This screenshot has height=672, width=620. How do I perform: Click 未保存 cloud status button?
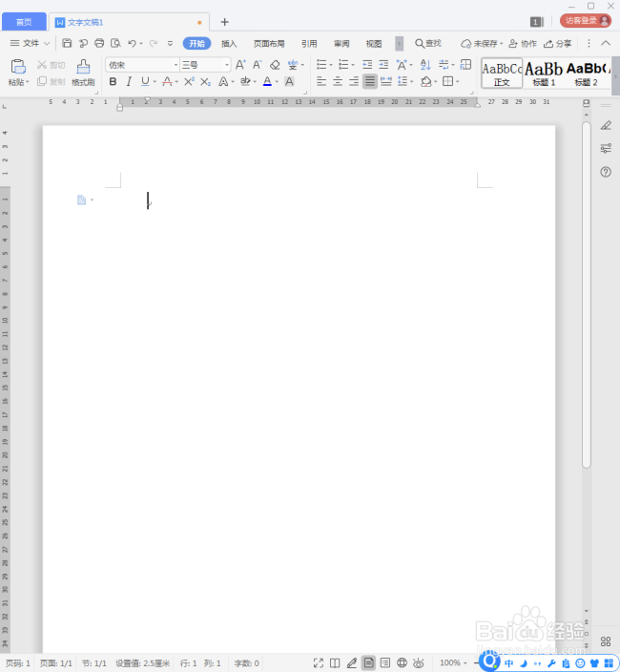point(482,43)
